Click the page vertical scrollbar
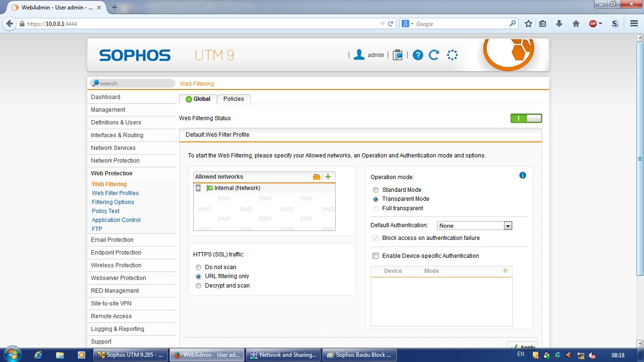This screenshot has width=644, height=362. pos(640,158)
